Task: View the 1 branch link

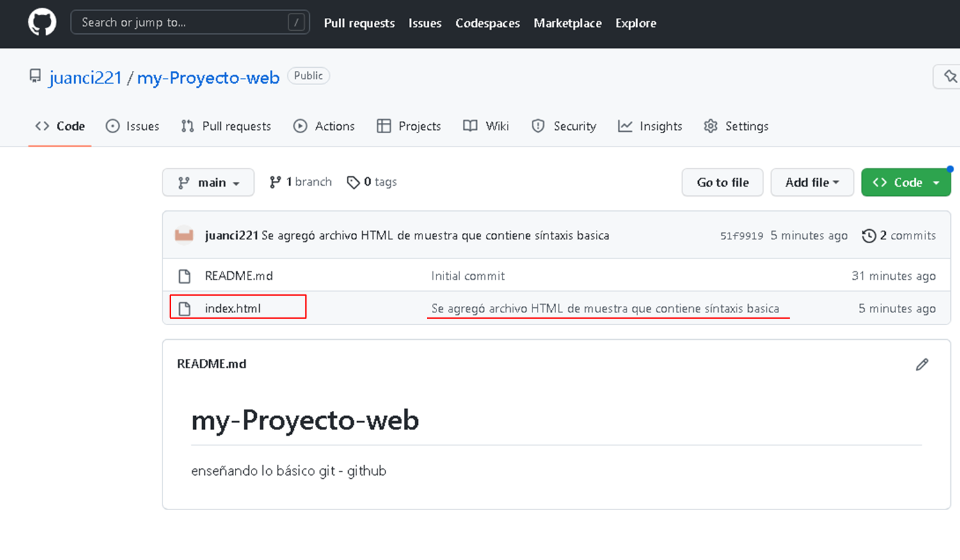Action: coord(301,182)
